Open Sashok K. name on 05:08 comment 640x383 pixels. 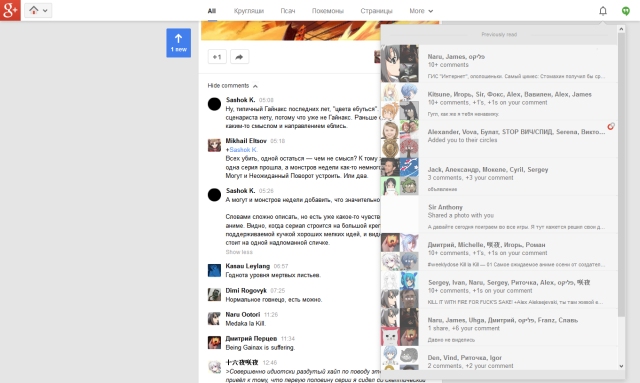tap(240, 100)
